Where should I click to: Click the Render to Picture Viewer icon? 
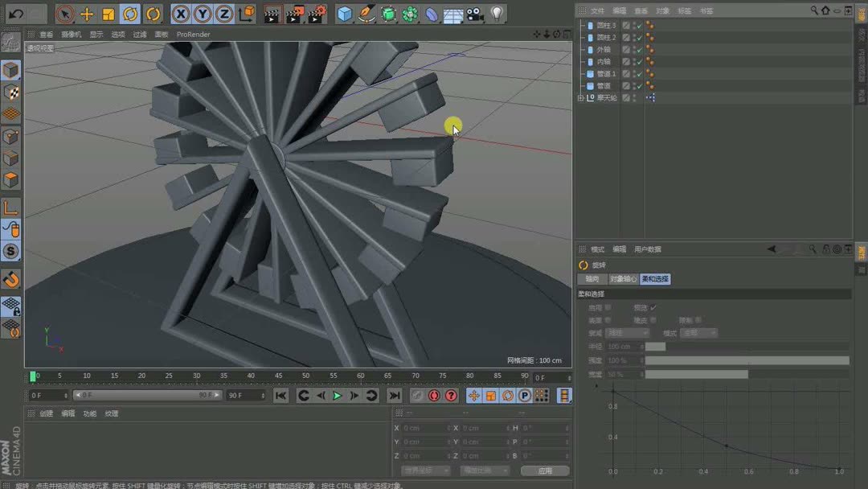[x=294, y=12]
